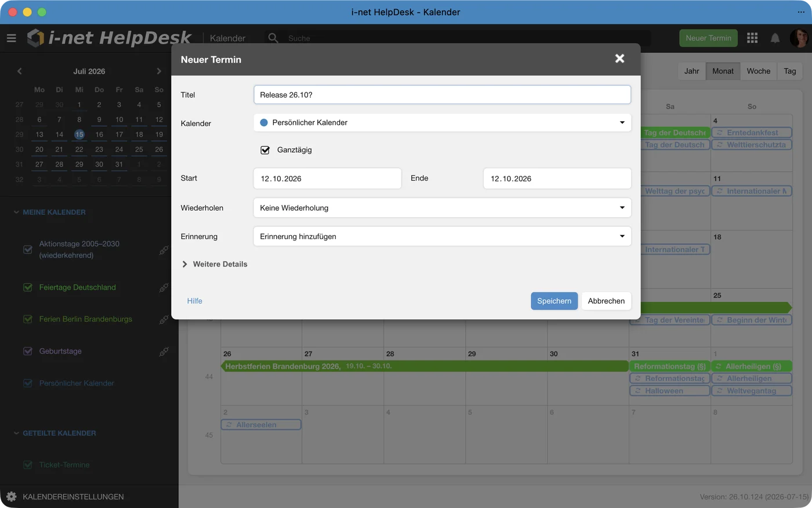Expand Weitere Details section
812x508 pixels.
215,264
